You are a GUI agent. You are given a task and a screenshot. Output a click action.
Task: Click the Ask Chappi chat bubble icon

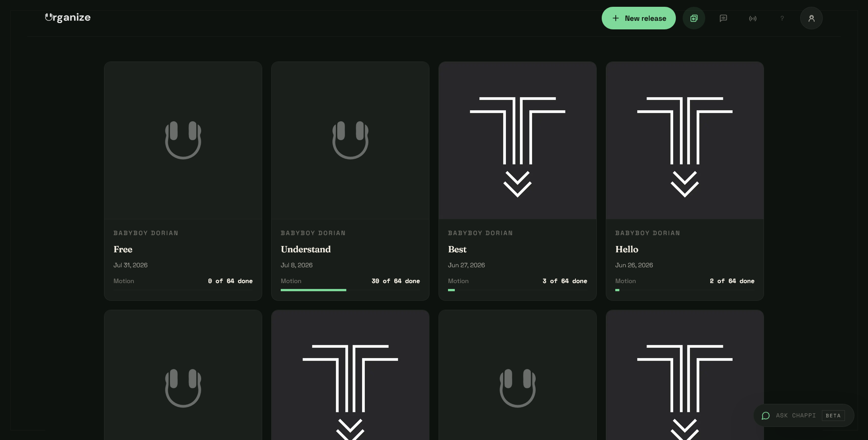(x=765, y=416)
